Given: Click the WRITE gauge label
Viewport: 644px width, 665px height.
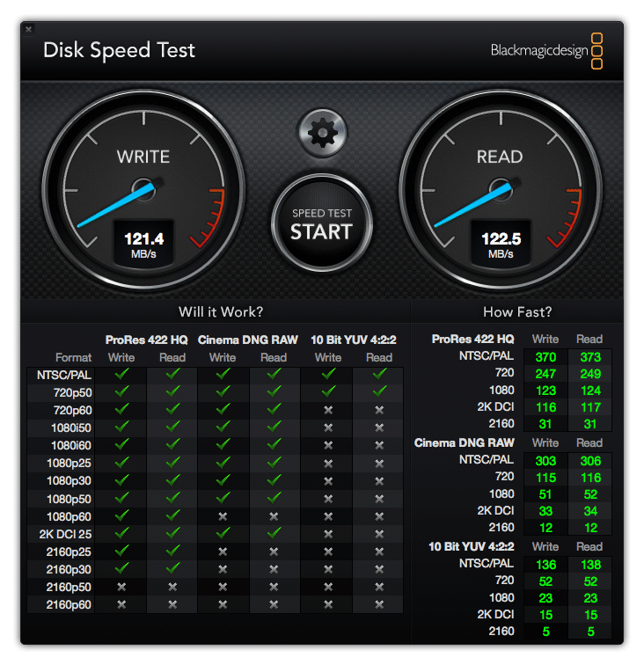Looking at the screenshot, I should coord(143,157).
